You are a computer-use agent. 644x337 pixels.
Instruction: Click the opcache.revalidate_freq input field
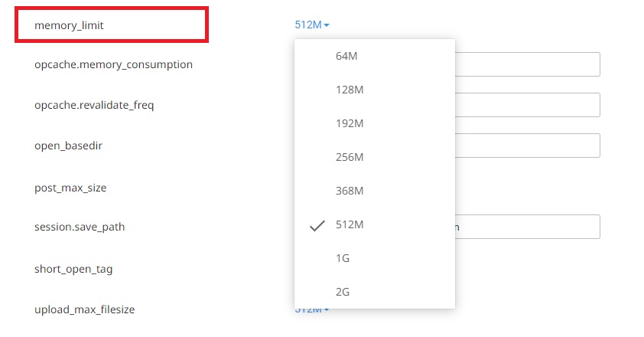[x=527, y=105]
